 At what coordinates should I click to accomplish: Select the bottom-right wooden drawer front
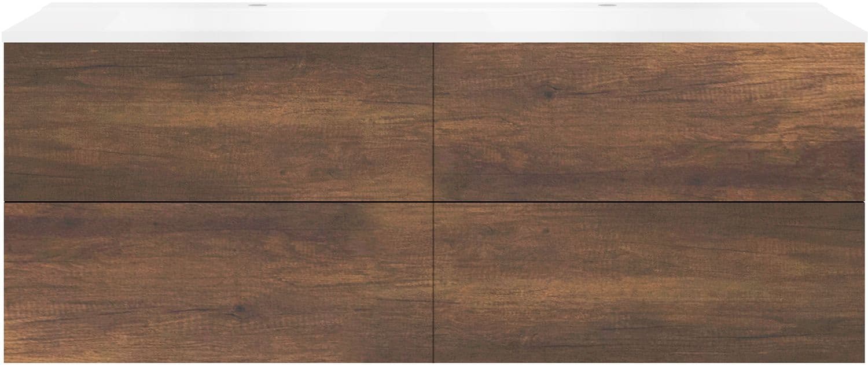pyautogui.click(x=649, y=282)
